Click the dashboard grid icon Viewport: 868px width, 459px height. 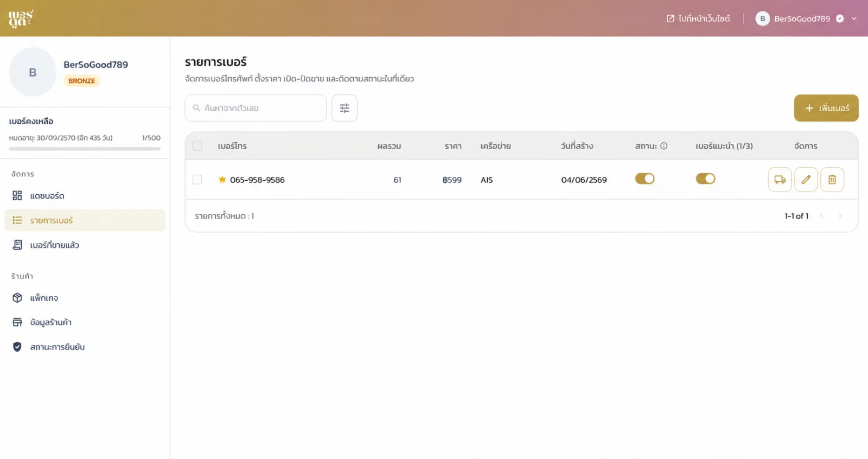click(17, 196)
